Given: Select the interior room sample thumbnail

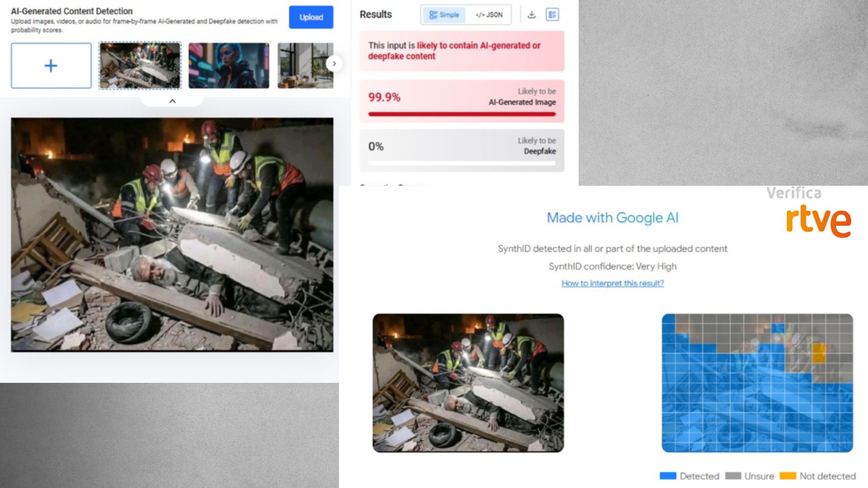Looking at the screenshot, I should click(305, 66).
